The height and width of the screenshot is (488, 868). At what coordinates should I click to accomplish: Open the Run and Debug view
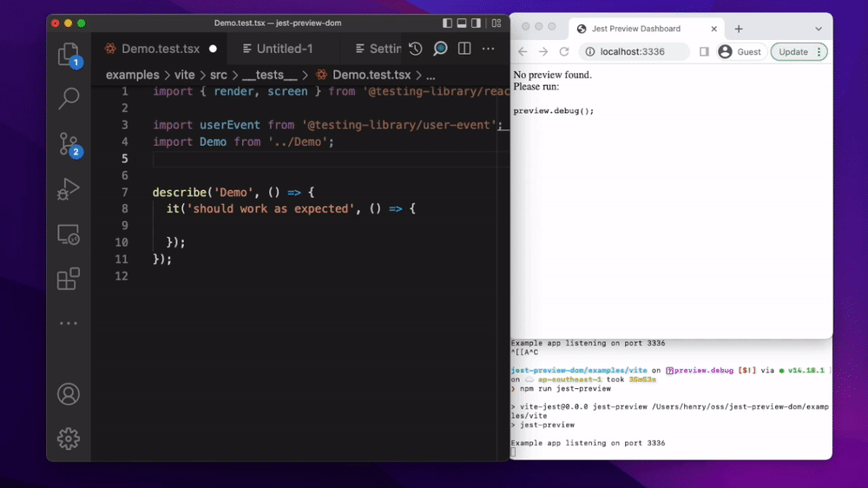coord(69,189)
